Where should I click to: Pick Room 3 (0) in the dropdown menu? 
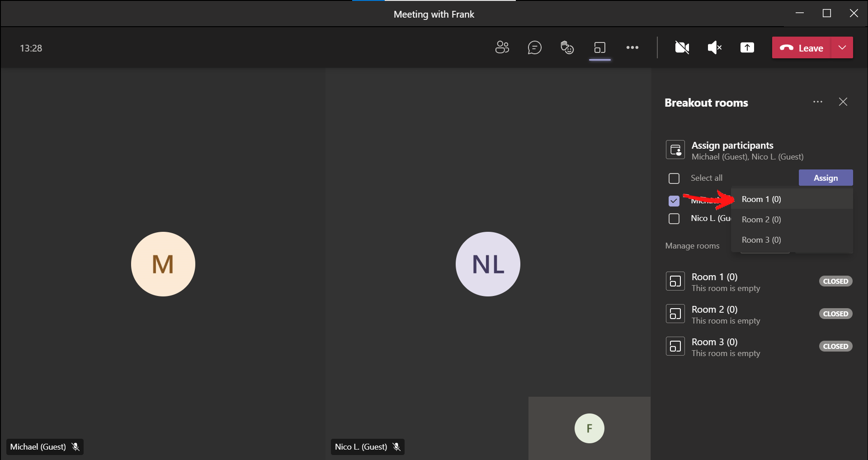click(x=761, y=240)
